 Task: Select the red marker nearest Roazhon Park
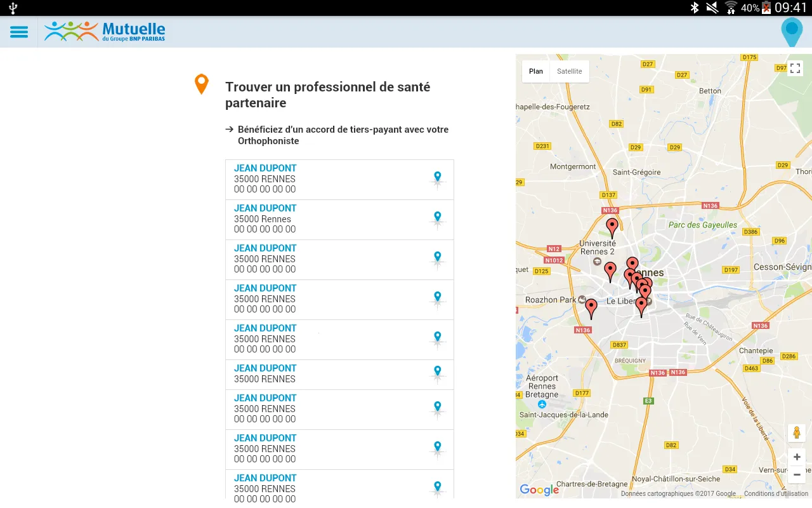tap(591, 309)
